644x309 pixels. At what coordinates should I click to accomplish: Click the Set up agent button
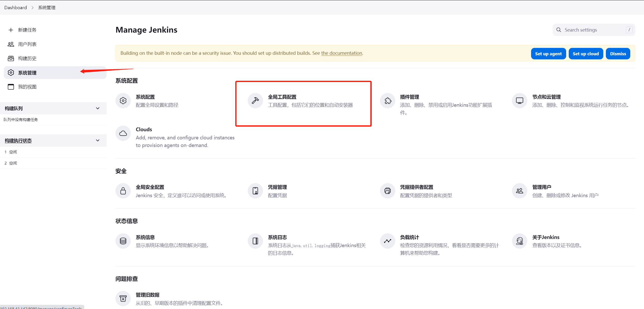tap(548, 53)
